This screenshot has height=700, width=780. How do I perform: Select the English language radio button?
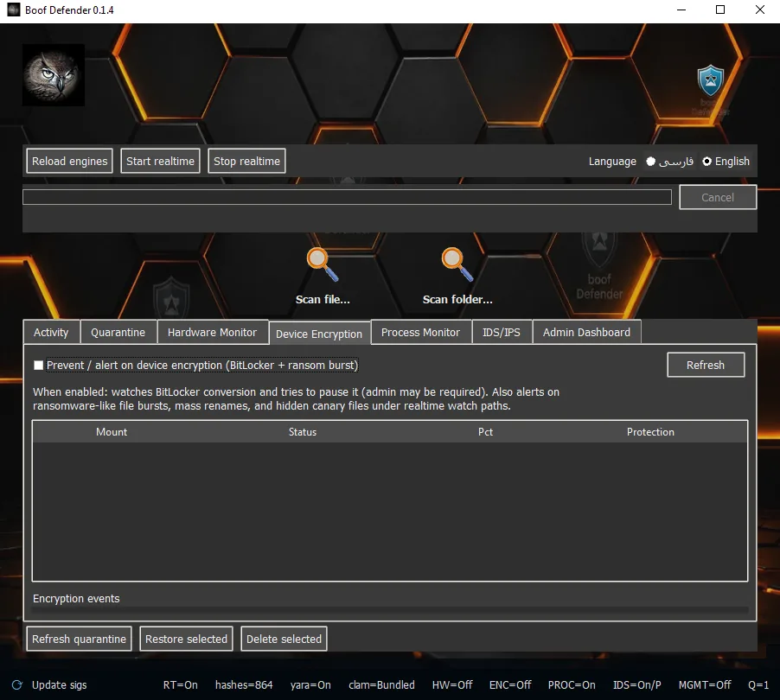pos(706,161)
